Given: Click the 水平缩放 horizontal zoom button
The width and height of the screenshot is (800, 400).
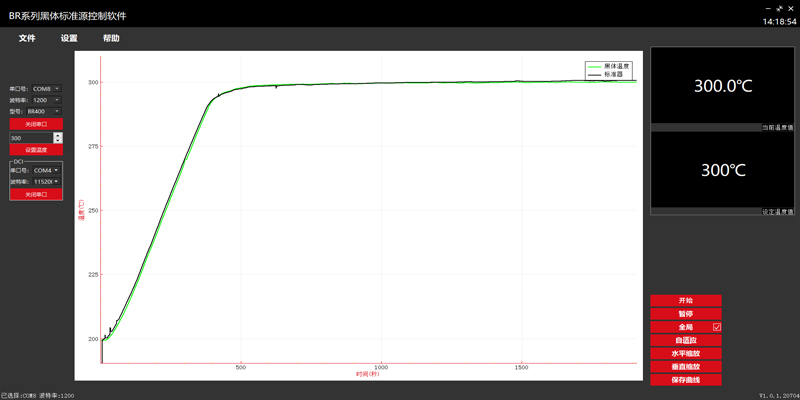Looking at the screenshot, I should 685,353.
